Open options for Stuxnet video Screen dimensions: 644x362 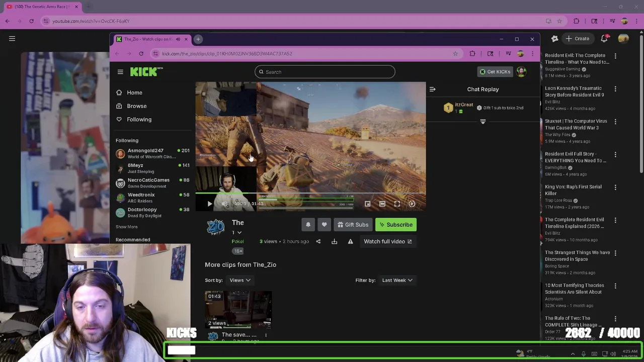(615, 121)
